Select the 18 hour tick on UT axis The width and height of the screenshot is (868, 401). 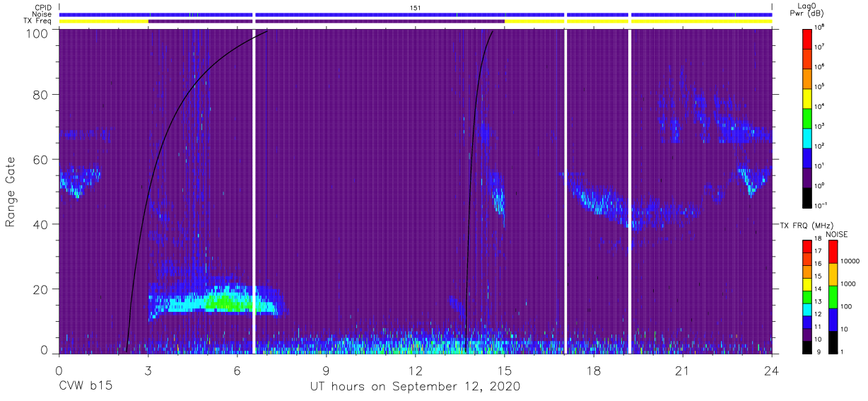tap(594, 370)
